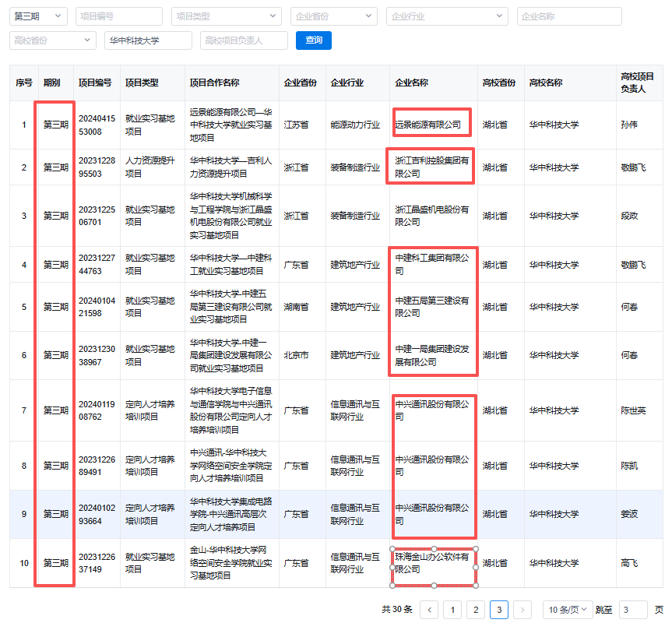Click 华中科技大学—吉利人力资源提升项目 name cell

point(231,167)
